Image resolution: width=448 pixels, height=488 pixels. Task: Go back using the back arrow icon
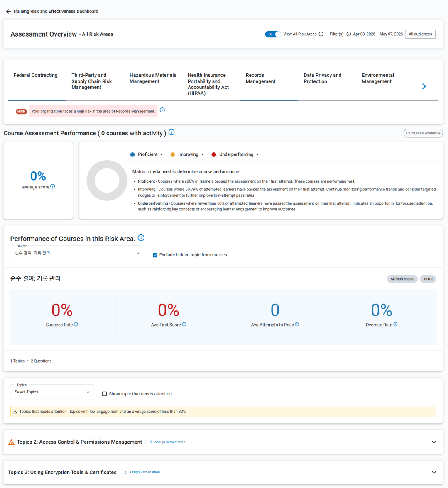[x=8, y=12]
